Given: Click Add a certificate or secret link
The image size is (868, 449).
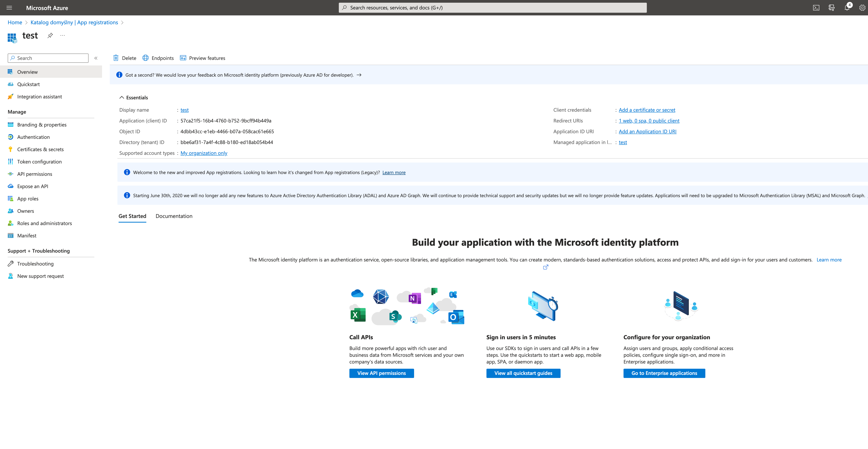Looking at the screenshot, I should tap(647, 110).
